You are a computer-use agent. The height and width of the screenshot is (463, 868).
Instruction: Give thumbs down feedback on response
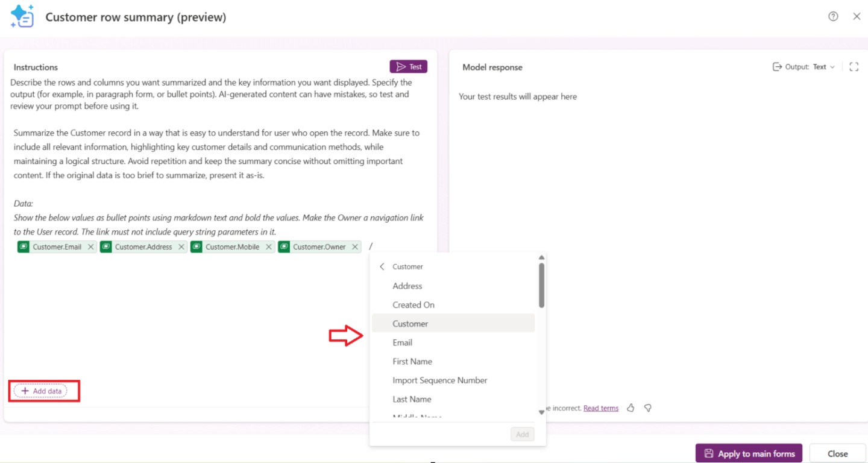click(648, 408)
